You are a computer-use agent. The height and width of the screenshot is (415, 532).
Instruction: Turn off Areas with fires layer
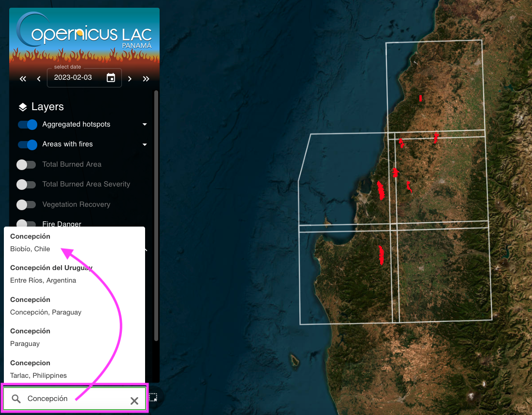pos(28,144)
